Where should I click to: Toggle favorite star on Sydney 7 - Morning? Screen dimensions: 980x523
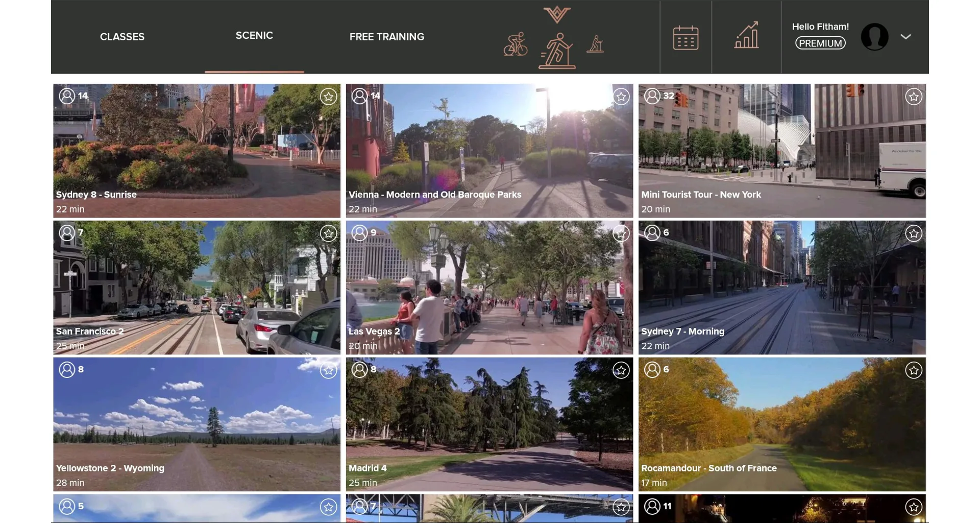point(913,233)
